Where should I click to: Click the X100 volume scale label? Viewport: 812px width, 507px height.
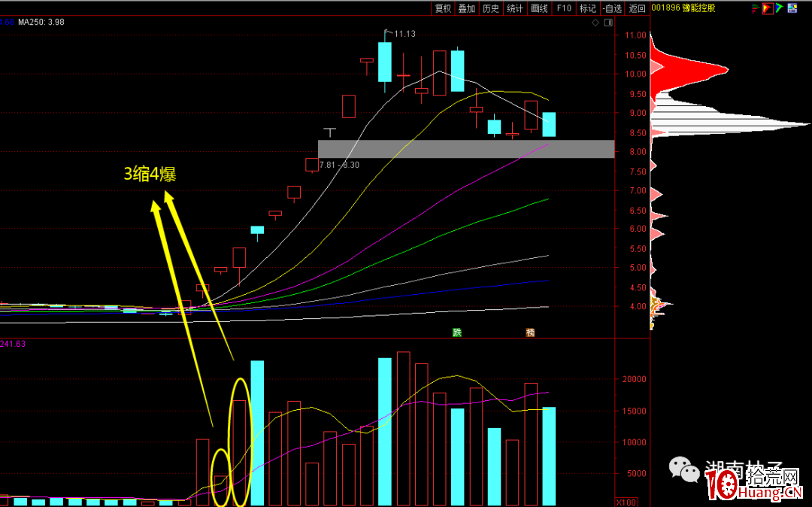625,502
